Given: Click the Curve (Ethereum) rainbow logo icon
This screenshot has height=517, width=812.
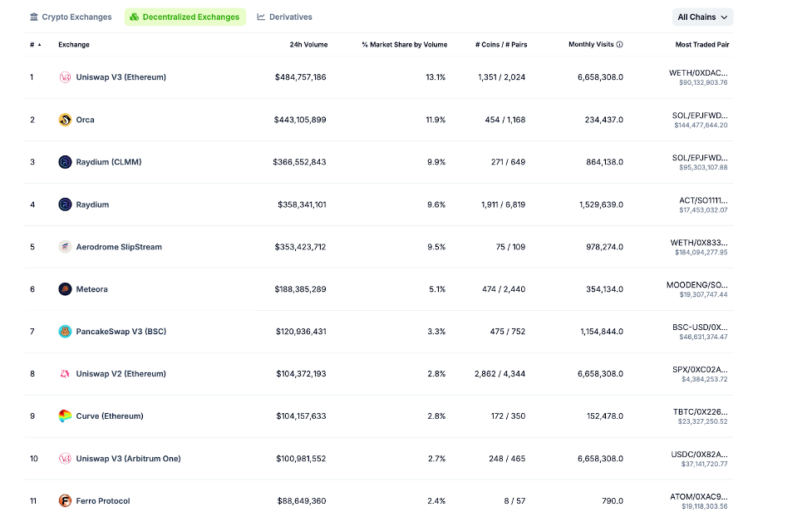Looking at the screenshot, I should click(65, 416).
